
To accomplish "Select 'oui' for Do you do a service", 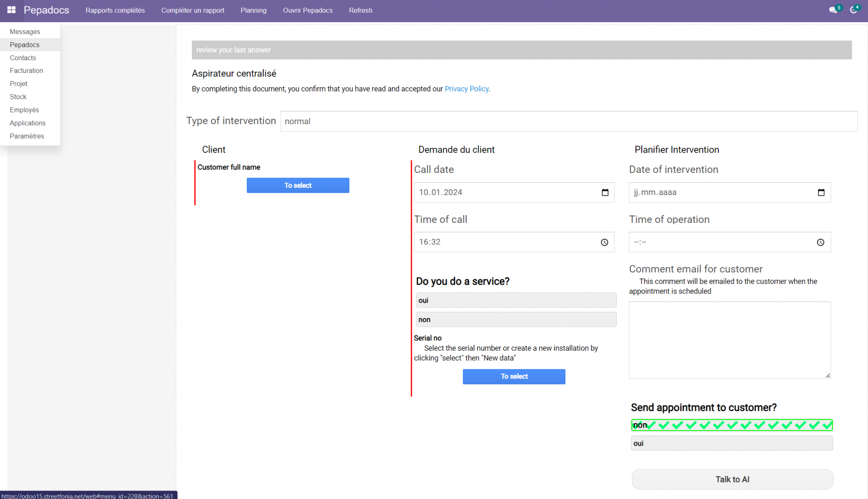I will tap(516, 300).
